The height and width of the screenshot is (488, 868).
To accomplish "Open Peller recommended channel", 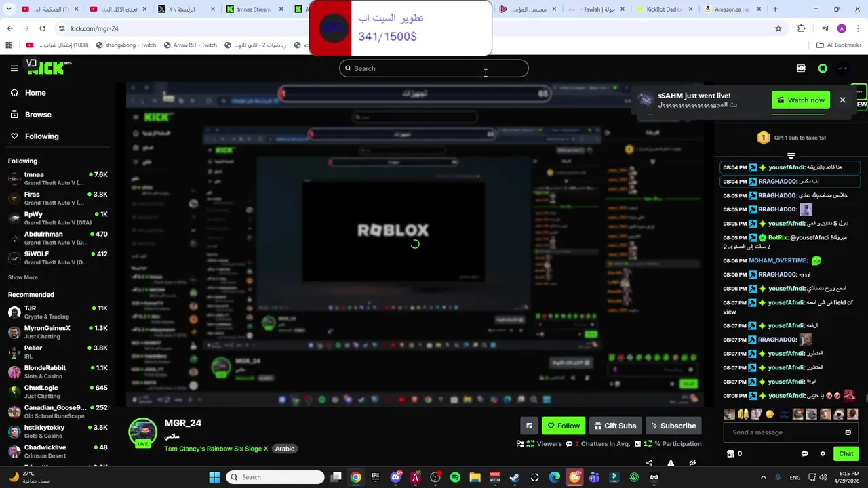I will pyautogui.click(x=58, y=352).
